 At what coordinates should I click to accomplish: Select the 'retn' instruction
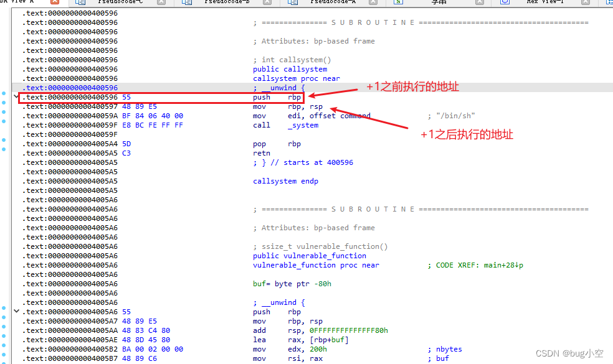click(262, 153)
